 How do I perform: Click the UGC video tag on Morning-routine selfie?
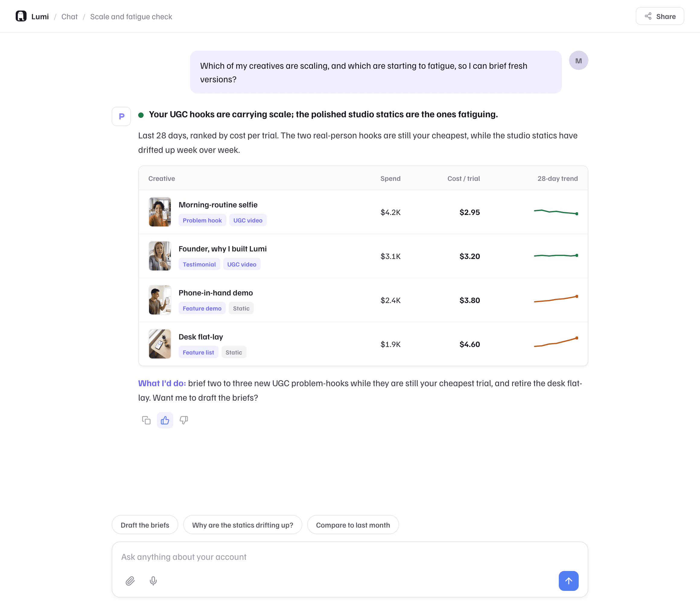point(248,220)
